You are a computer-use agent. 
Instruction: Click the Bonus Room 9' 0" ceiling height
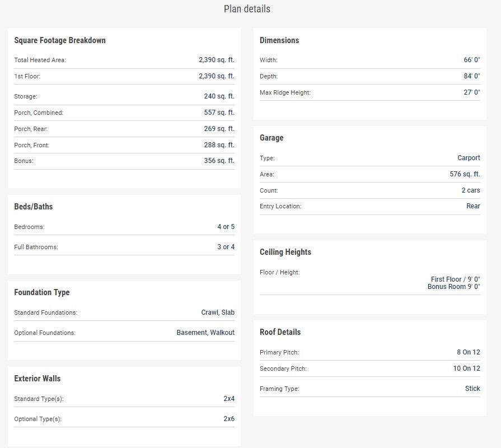[453, 287]
